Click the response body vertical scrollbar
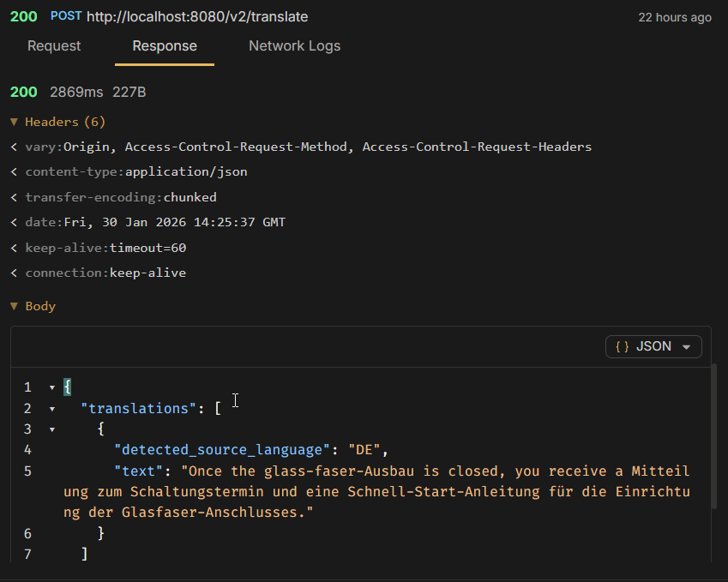This screenshot has height=582, width=728. (x=714, y=437)
